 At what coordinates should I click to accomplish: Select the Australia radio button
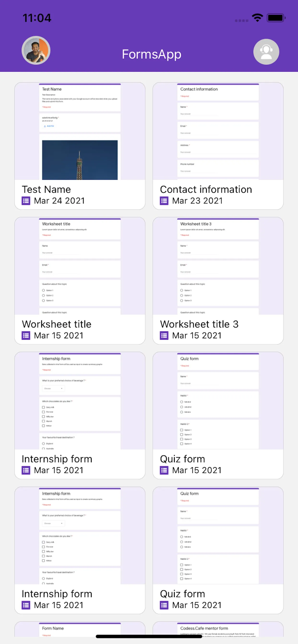click(43, 448)
